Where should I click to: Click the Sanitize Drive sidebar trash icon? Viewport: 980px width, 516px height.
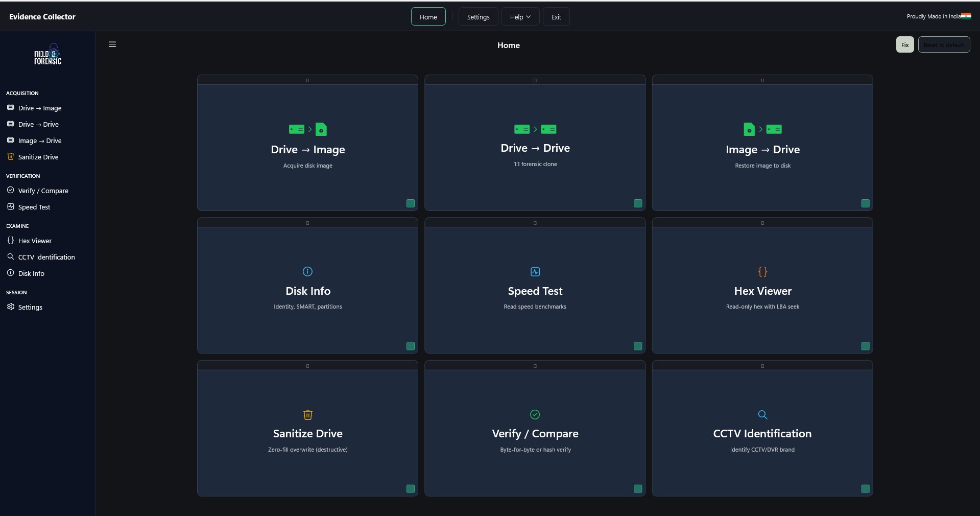point(11,157)
